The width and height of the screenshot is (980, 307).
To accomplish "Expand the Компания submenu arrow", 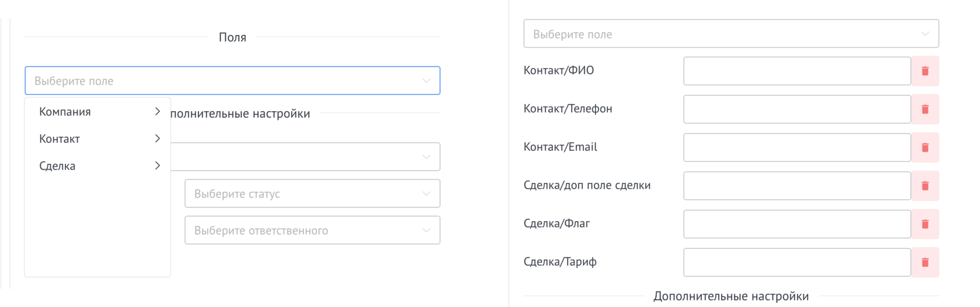I will coord(157,111).
